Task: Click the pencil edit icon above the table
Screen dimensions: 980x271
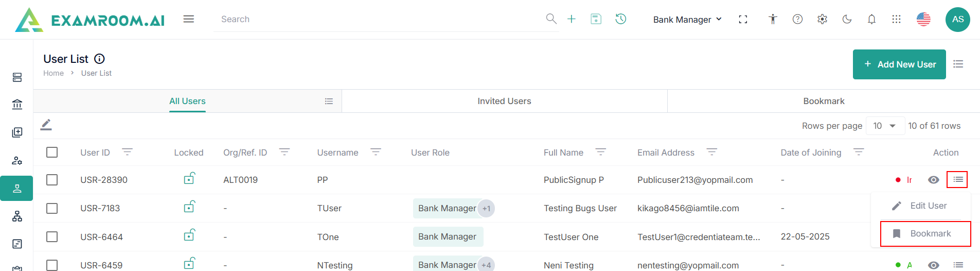Action: 46,125
